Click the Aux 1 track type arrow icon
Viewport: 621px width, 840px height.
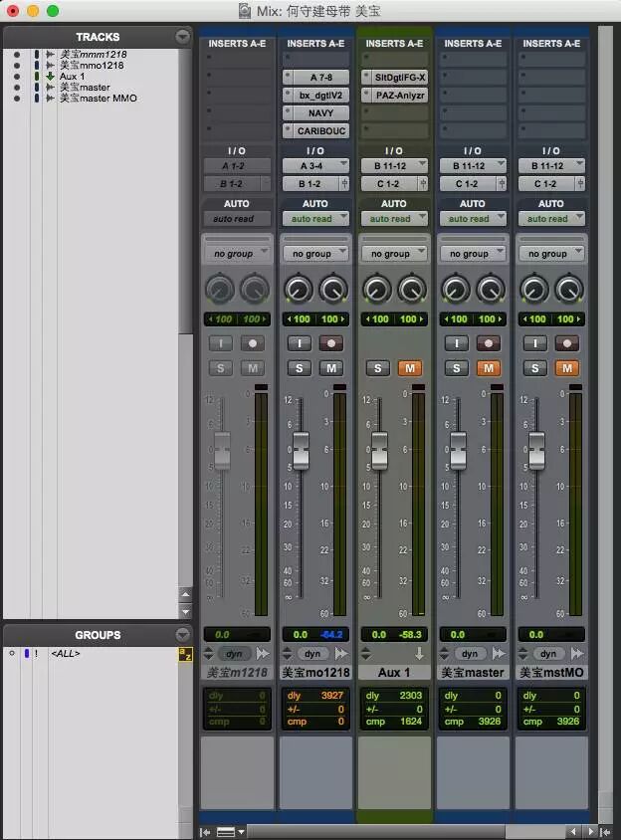[x=419, y=654]
